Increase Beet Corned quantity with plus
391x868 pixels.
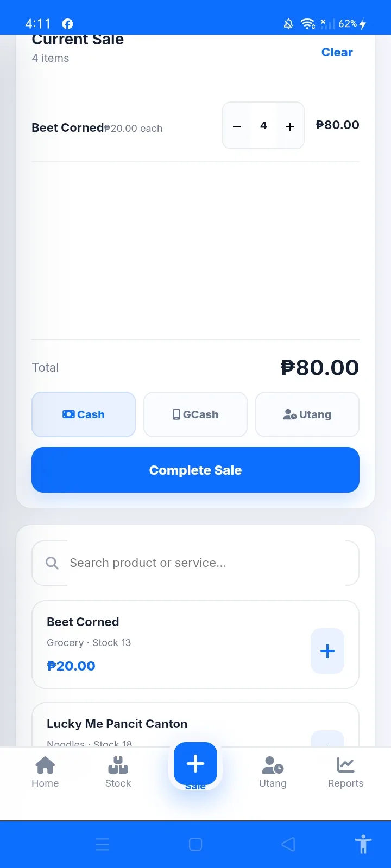pyautogui.click(x=290, y=126)
